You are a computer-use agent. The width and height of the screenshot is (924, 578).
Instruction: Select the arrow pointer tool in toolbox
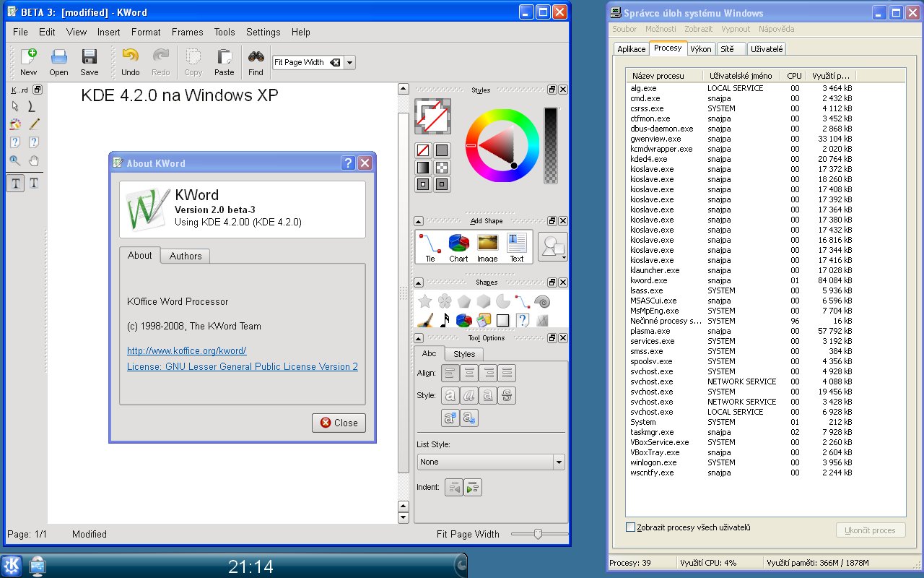14,107
